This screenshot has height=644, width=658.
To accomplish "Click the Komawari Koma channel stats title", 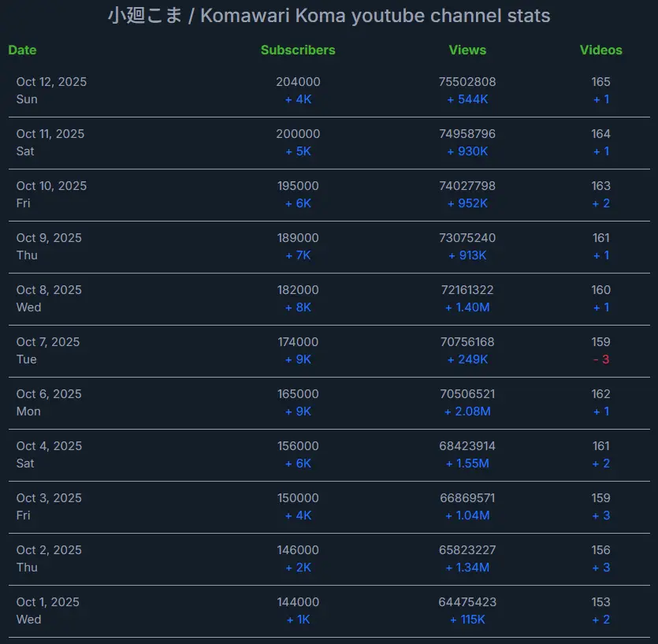I will tap(329, 16).
